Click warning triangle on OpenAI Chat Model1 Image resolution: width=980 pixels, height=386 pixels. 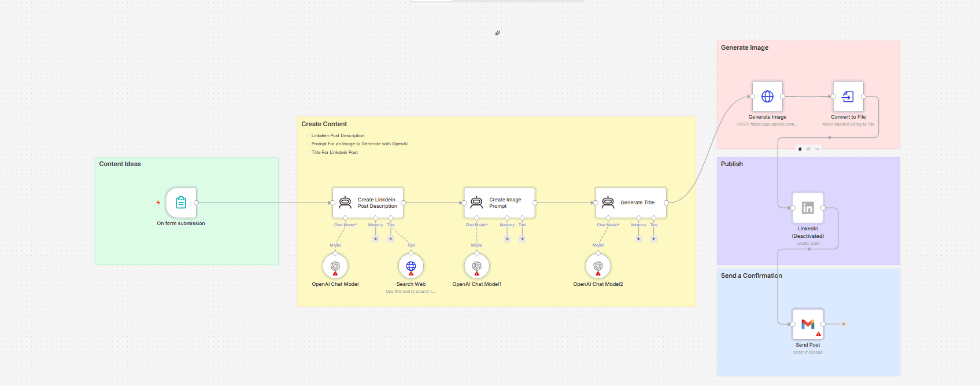pyautogui.click(x=477, y=273)
